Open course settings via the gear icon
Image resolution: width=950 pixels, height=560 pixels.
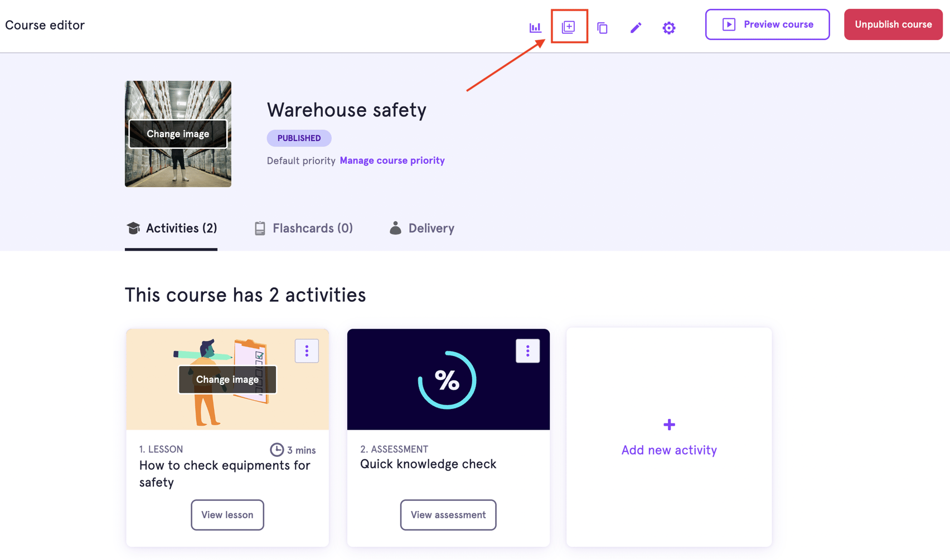click(x=668, y=27)
